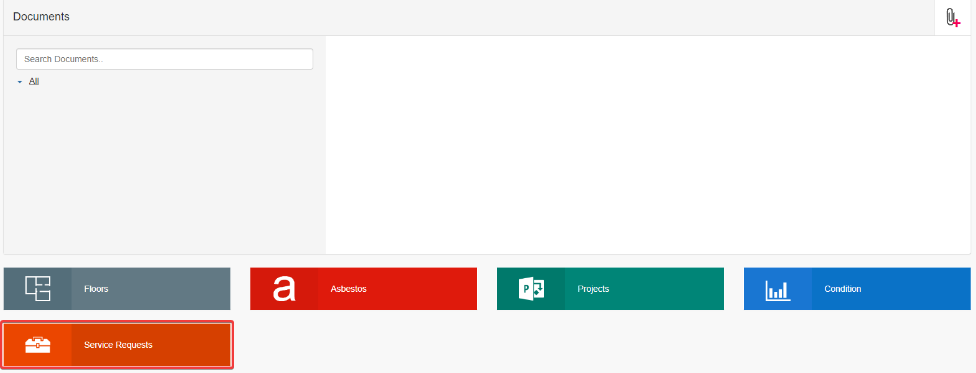Click the Floors floor-plan icon
The width and height of the screenshot is (976, 373).
(x=38, y=289)
